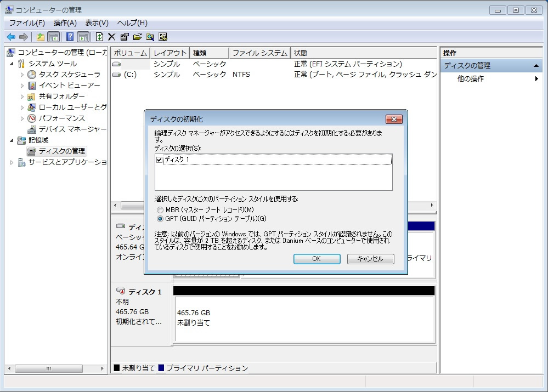The image size is (548, 392).
Task: Select Storage (記憶域) tree node
Action: point(38,140)
